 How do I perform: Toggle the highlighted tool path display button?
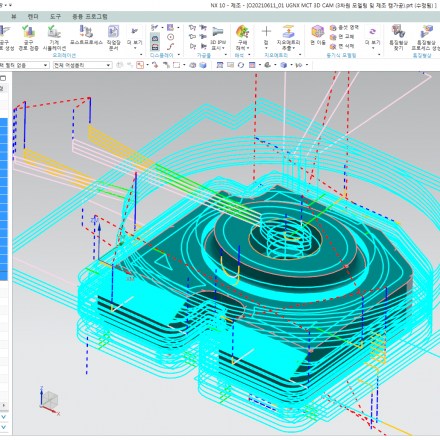pos(155,38)
